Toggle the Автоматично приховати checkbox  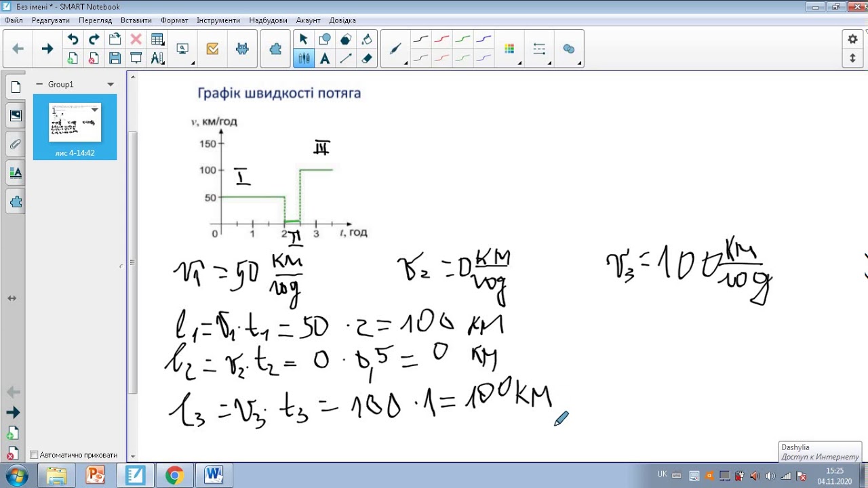pyautogui.click(x=34, y=455)
